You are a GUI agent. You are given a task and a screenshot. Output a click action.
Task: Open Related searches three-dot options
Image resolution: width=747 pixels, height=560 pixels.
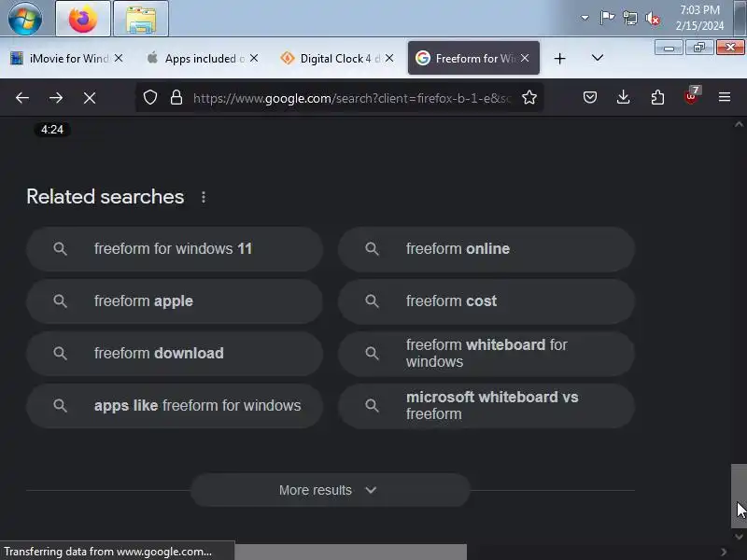tap(204, 197)
